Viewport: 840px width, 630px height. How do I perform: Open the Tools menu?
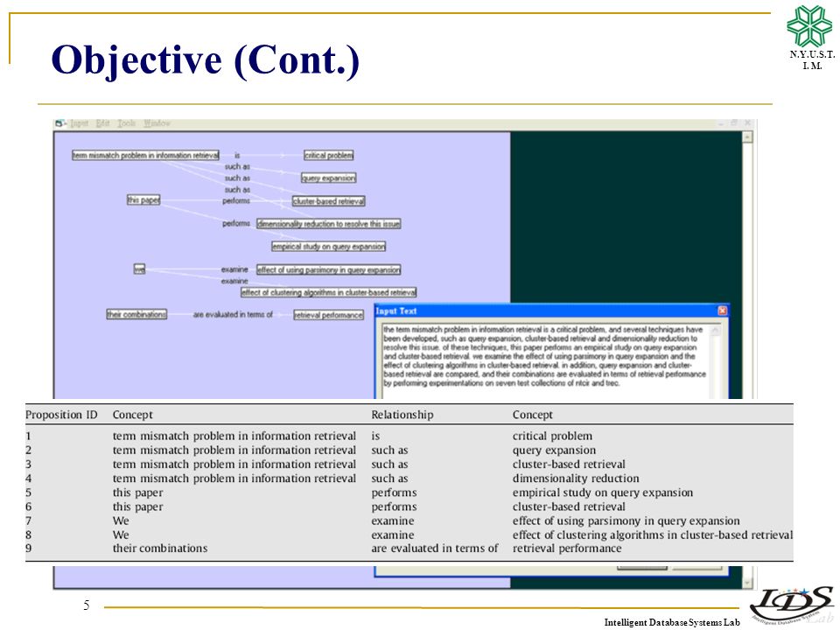pos(126,123)
